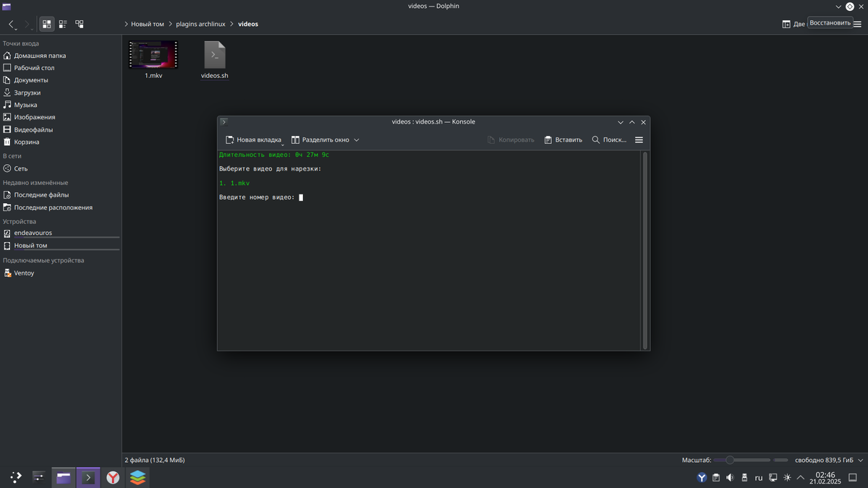The width and height of the screenshot is (868, 488).
Task: Open audio volume tray icon
Action: (x=730, y=478)
